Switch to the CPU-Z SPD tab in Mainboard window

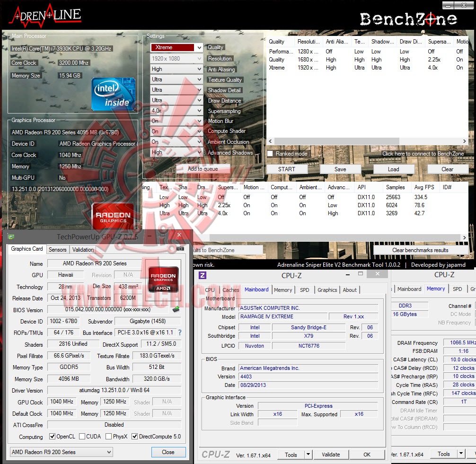pyautogui.click(x=305, y=290)
